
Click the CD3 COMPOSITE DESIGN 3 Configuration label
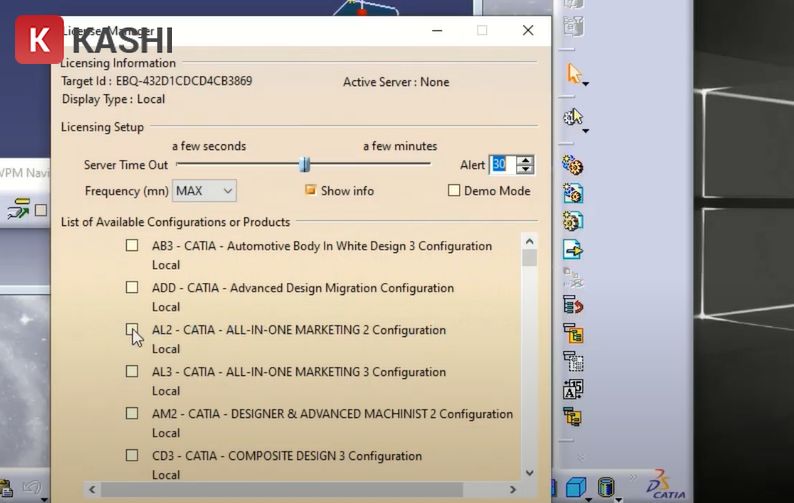(x=287, y=456)
